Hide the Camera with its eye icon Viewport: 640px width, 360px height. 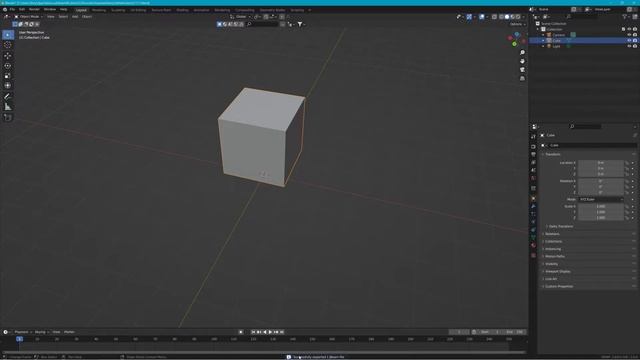point(629,35)
